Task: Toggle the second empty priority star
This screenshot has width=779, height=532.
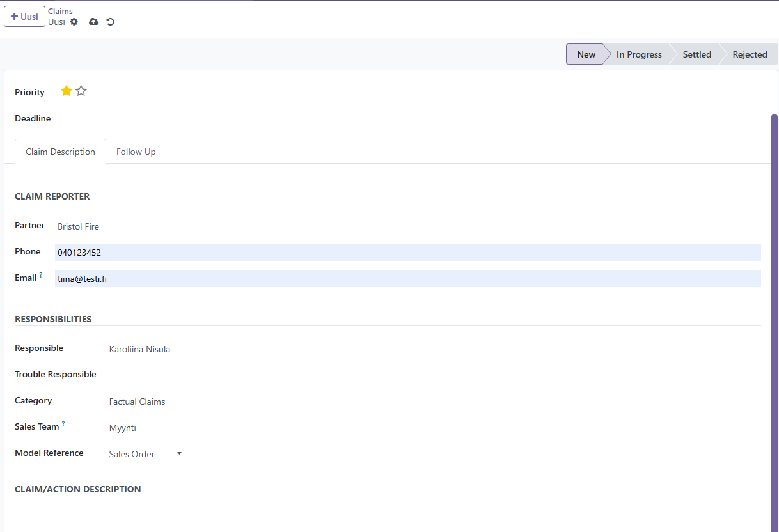Action: coord(81,91)
